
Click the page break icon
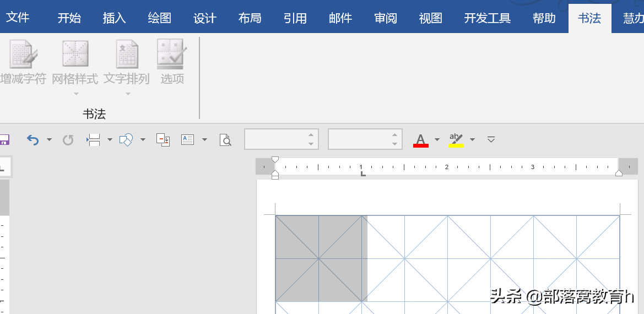point(93,139)
